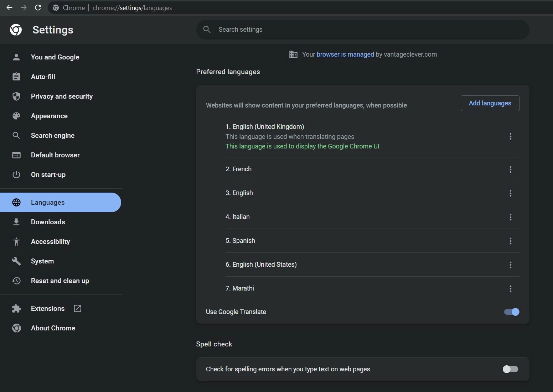Open Appearance settings section
553x392 pixels.
[x=61, y=116]
